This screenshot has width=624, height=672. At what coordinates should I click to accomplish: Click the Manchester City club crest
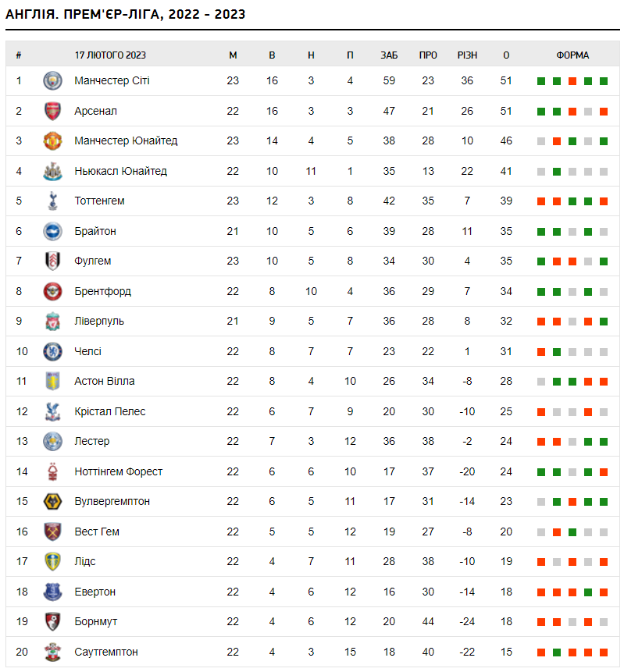(52, 80)
